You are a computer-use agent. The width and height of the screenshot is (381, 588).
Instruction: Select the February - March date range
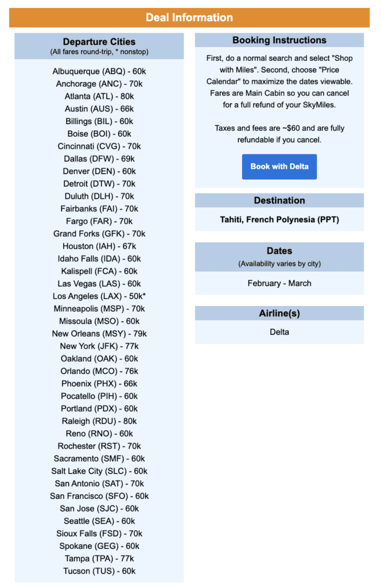coord(279,283)
